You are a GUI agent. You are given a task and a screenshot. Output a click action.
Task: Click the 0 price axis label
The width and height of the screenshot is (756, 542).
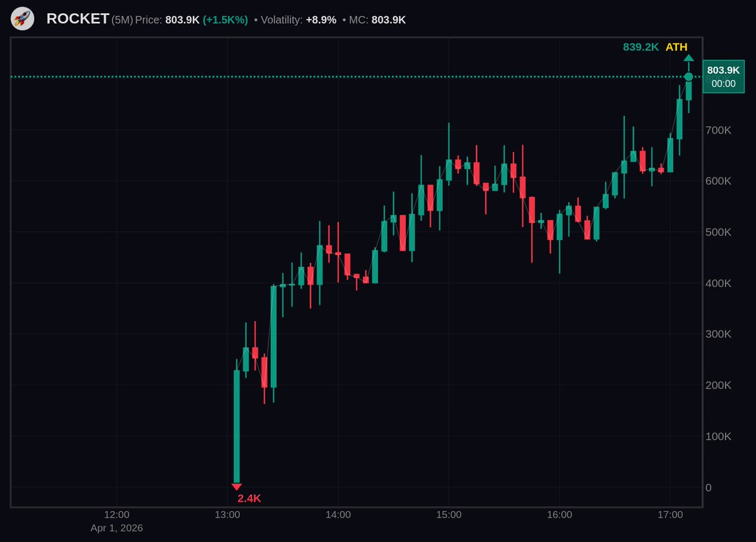(709, 487)
